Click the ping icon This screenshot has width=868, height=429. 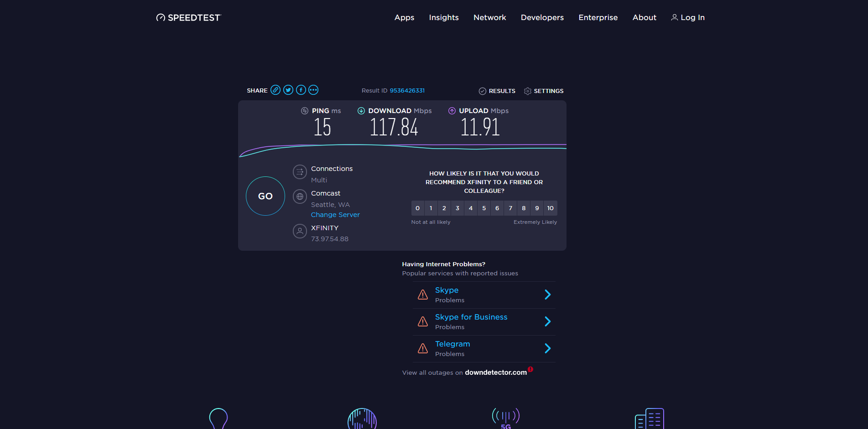tap(305, 111)
